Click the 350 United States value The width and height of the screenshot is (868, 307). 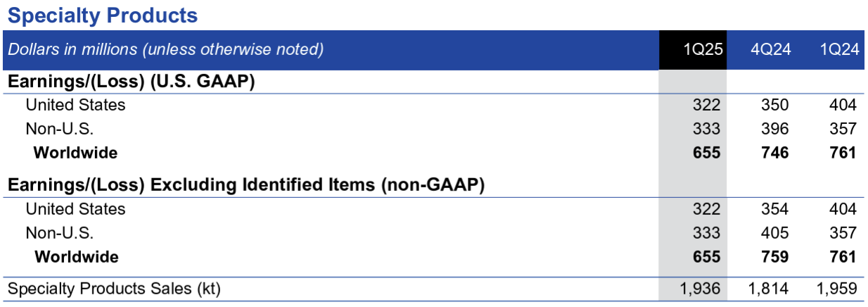774,105
